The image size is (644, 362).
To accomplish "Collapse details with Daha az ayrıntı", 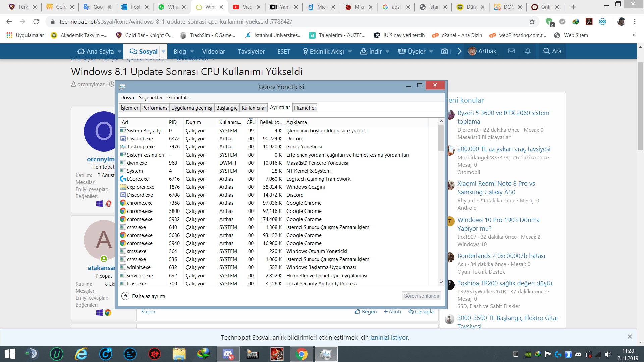I will pyautogui.click(x=144, y=296).
